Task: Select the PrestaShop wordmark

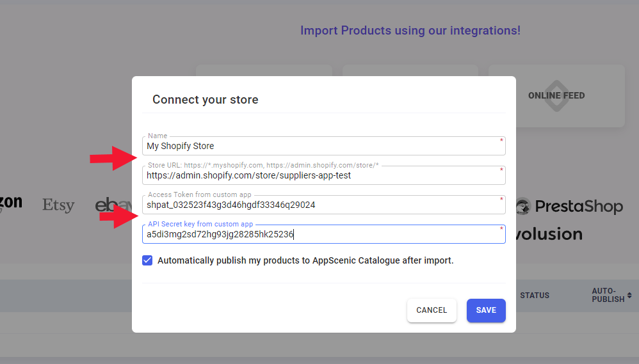Action: coord(579,207)
